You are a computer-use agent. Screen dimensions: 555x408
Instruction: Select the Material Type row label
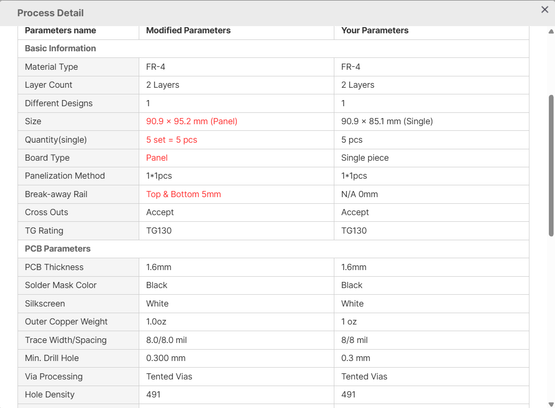pos(51,67)
